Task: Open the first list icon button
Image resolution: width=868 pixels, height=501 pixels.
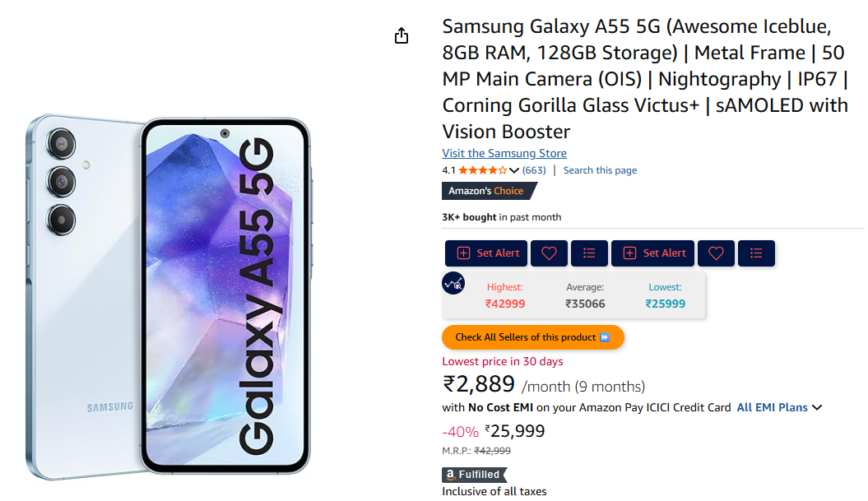Action: (x=589, y=253)
